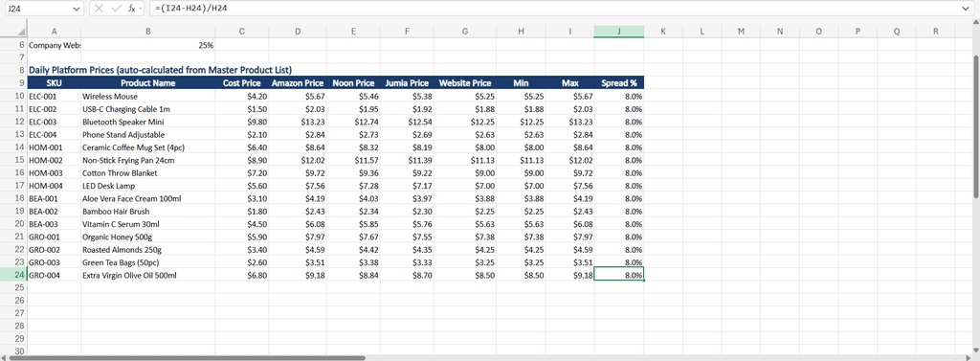980x361 pixels.
Task: Select the Phone Stand Adjustable cell
Action: pyautogui.click(x=148, y=134)
